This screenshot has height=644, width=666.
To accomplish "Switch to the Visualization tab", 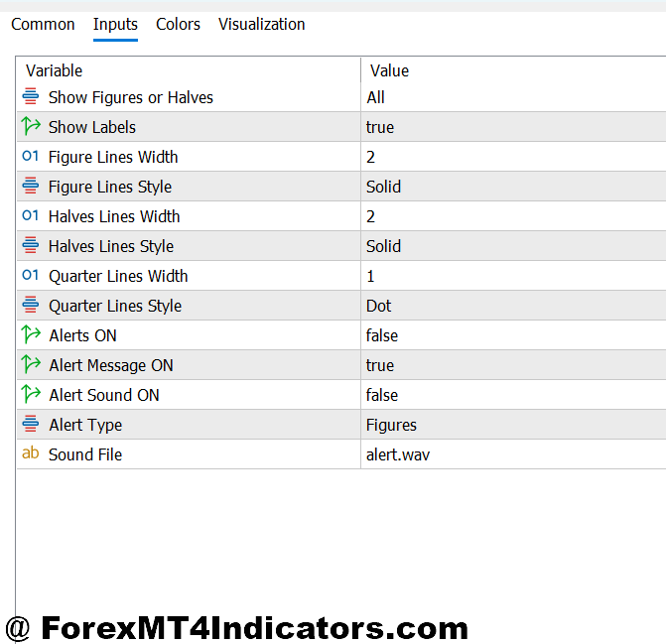I will 261,24.
